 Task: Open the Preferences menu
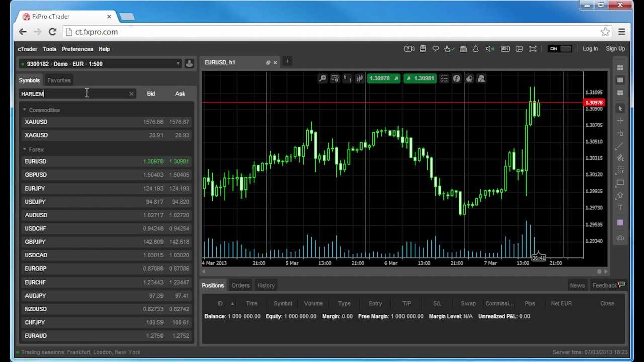click(x=77, y=49)
